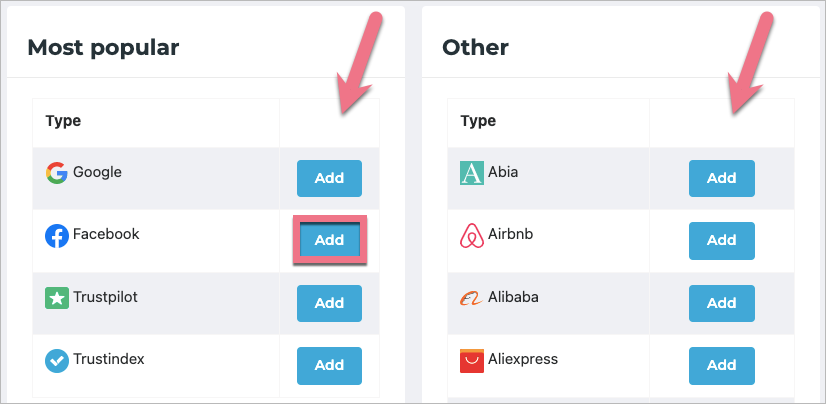The width and height of the screenshot is (826, 404).
Task: Add Trustpilot as a source
Action: tap(329, 303)
